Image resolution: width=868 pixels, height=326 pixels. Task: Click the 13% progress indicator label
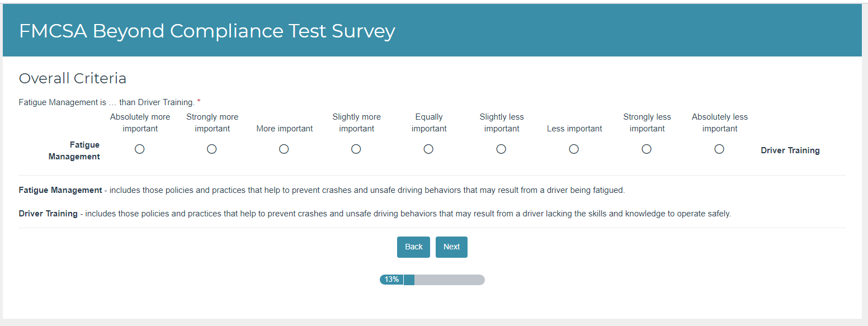click(391, 280)
